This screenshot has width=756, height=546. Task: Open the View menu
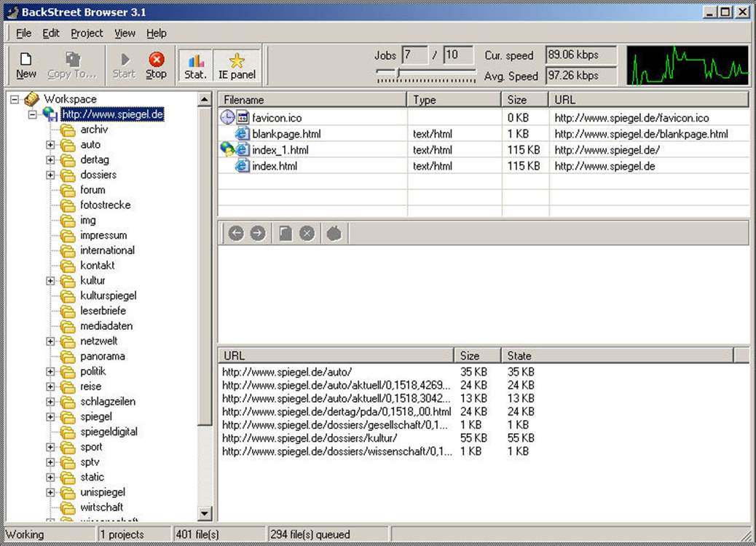[125, 33]
